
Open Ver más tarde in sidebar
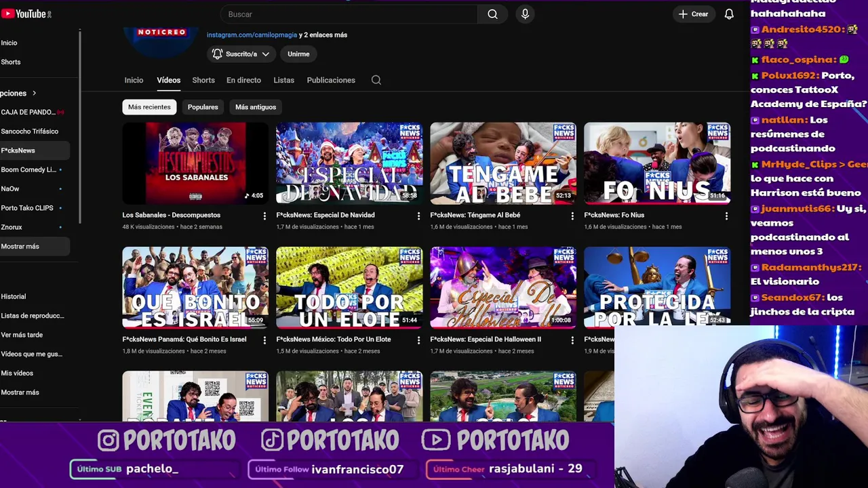(x=22, y=335)
